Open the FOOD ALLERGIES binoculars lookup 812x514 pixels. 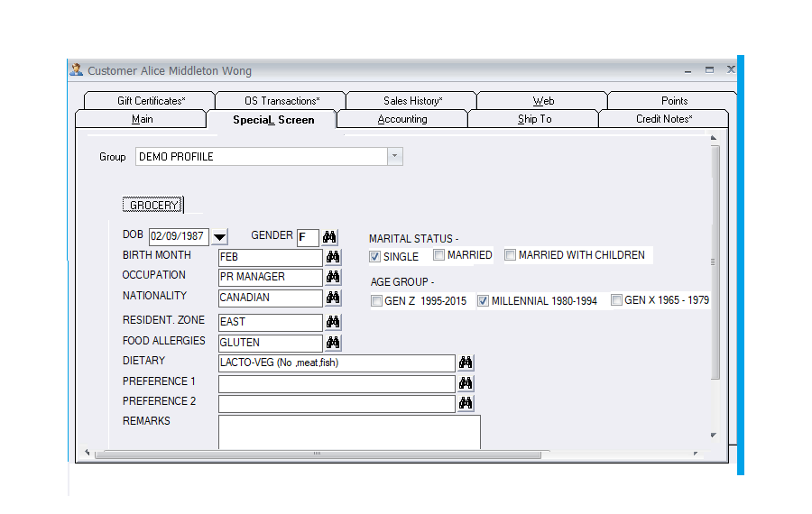tap(333, 343)
